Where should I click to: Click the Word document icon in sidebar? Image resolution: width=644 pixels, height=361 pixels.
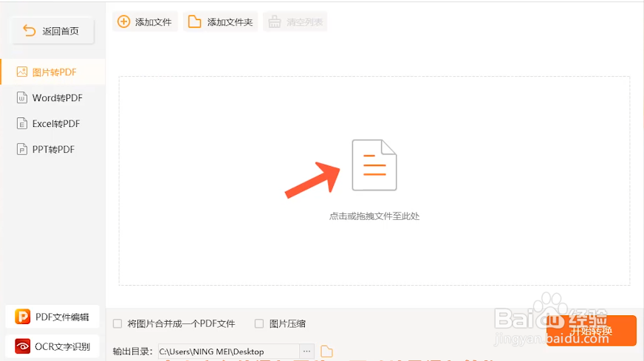(x=21, y=97)
